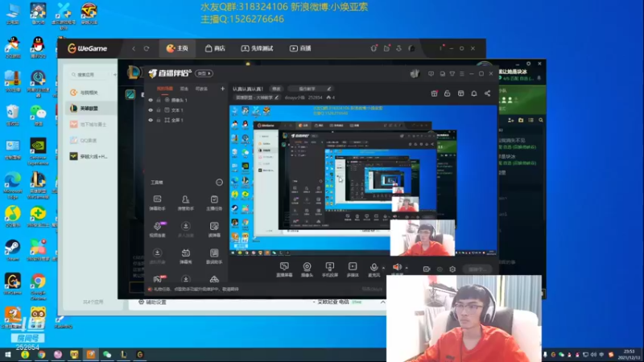Viewport: 644px width, 362px height.
Task: Expand the chevron beside server status
Action: click(x=383, y=302)
